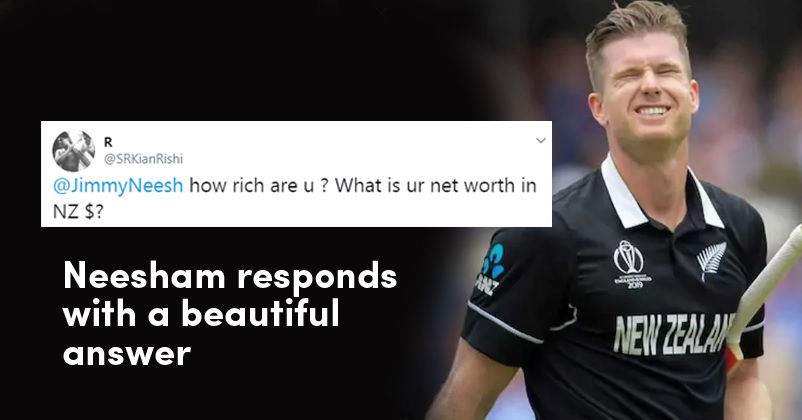
Task: Click the word 'Neesham' in the headline
Action: (144, 276)
